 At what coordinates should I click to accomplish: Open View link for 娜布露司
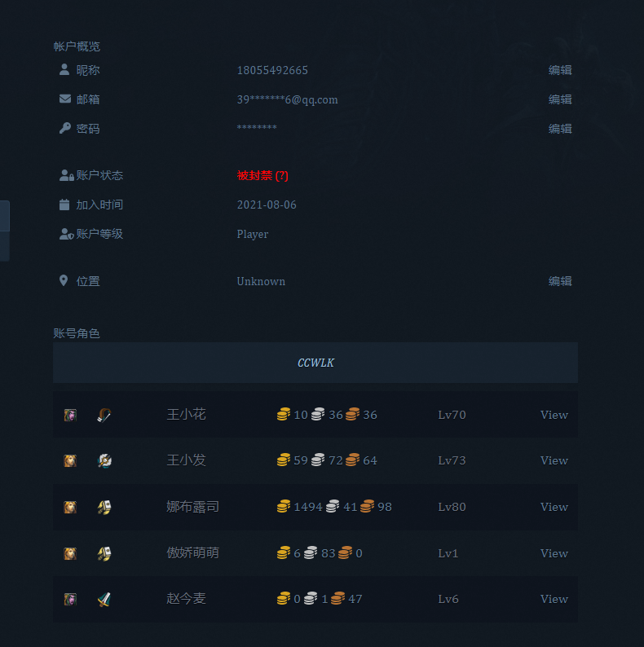coord(554,507)
